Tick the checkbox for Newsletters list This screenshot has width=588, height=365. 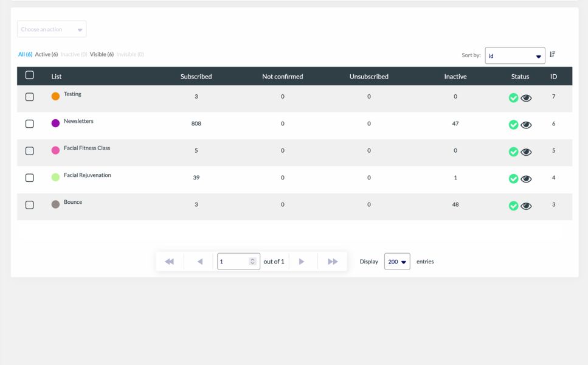29,124
